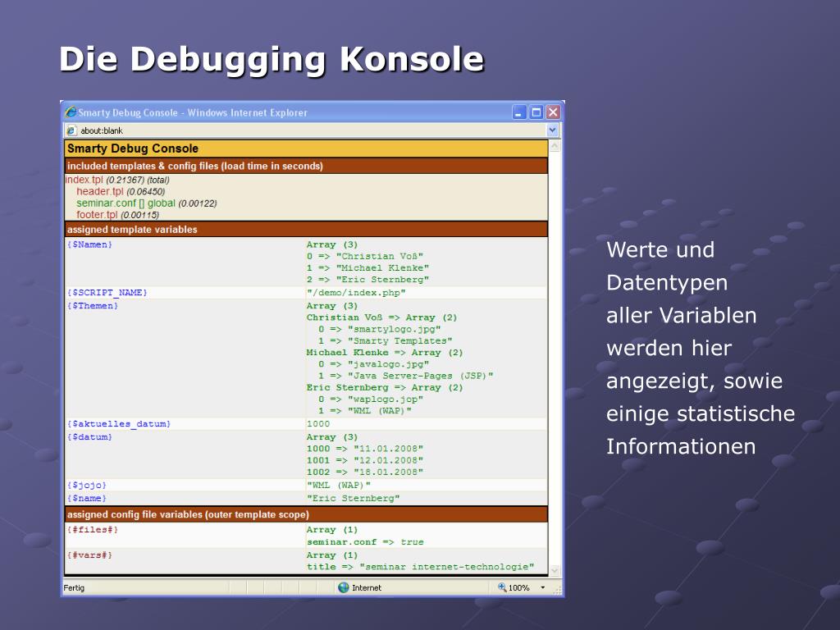Select the footer.tpl entry

click(x=97, y=215)
